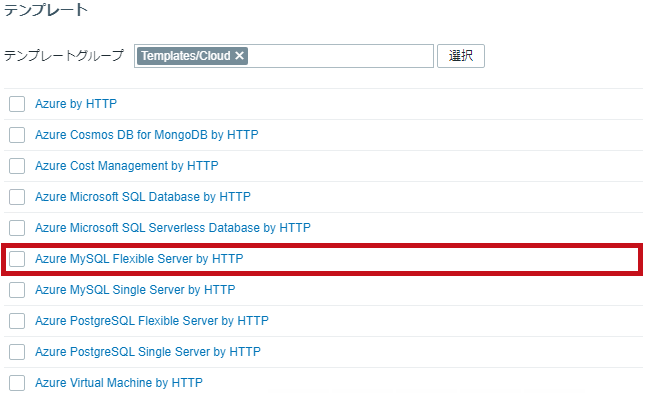645x393 pixels.
Task: Open Azure MySQL Flexible Server by HTTP
Action: [139, 258]
